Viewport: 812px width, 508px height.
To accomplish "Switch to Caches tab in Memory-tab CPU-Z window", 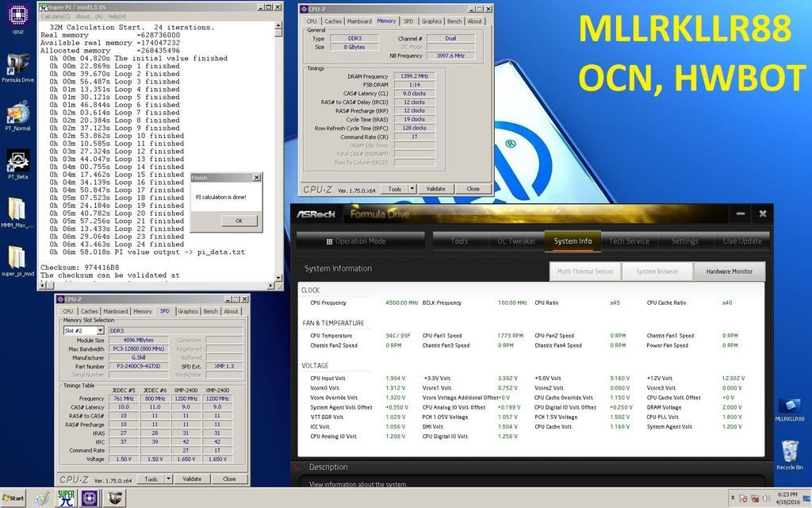I will point(332,21).
